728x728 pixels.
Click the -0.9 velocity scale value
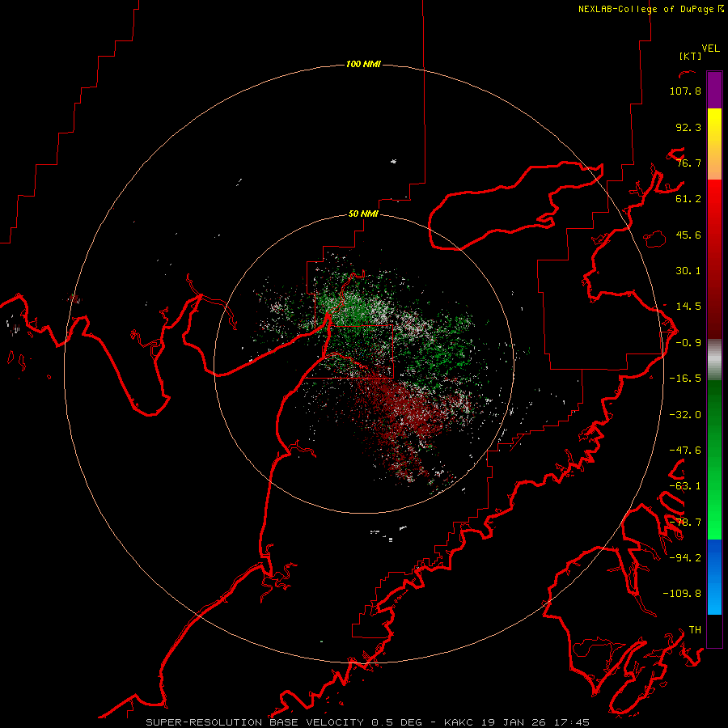(x=688, y=343)
